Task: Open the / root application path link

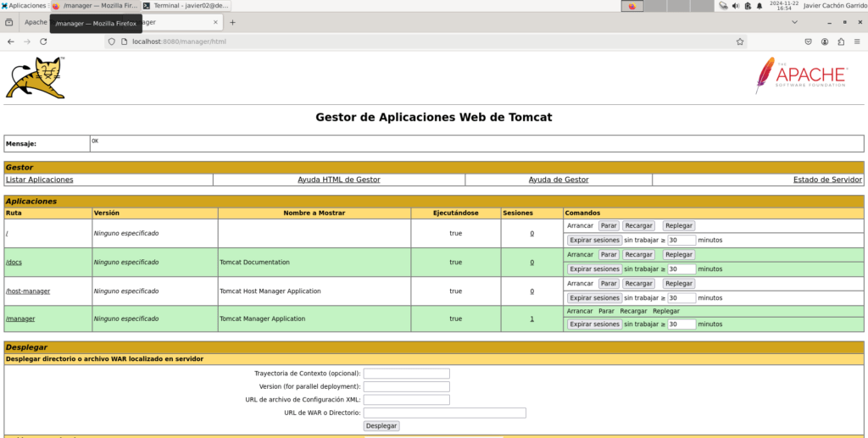Action: 7,233
